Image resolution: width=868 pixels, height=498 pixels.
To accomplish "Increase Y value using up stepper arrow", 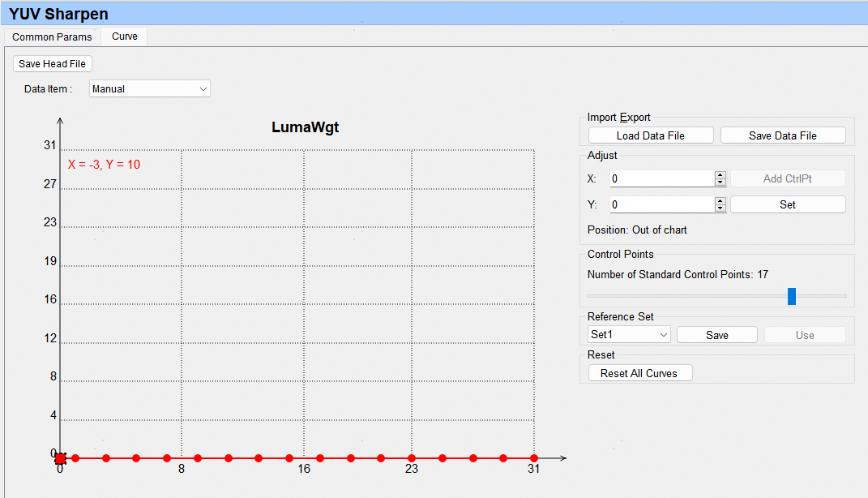I will (x=720, y=201).
